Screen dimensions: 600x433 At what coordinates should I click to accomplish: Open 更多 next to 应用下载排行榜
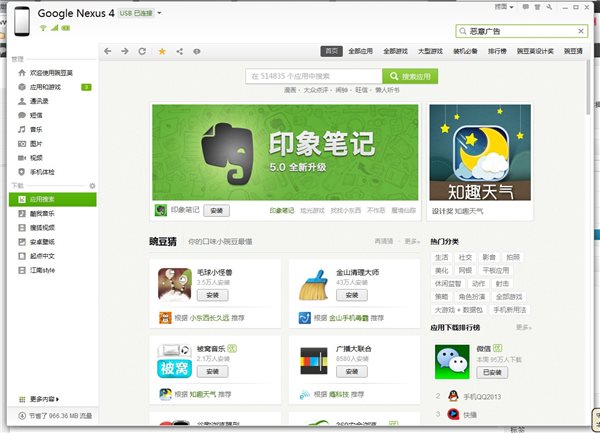tap(523, 327)
